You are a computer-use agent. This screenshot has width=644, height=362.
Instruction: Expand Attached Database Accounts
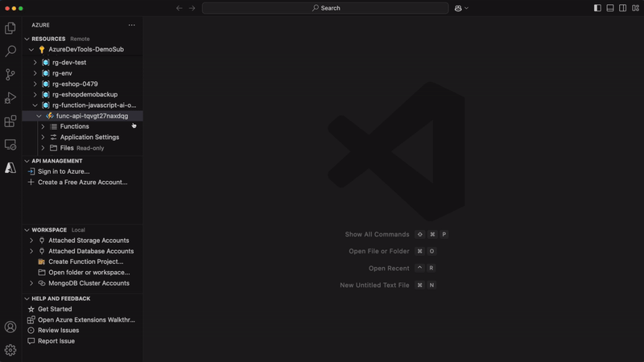[31, 251]
